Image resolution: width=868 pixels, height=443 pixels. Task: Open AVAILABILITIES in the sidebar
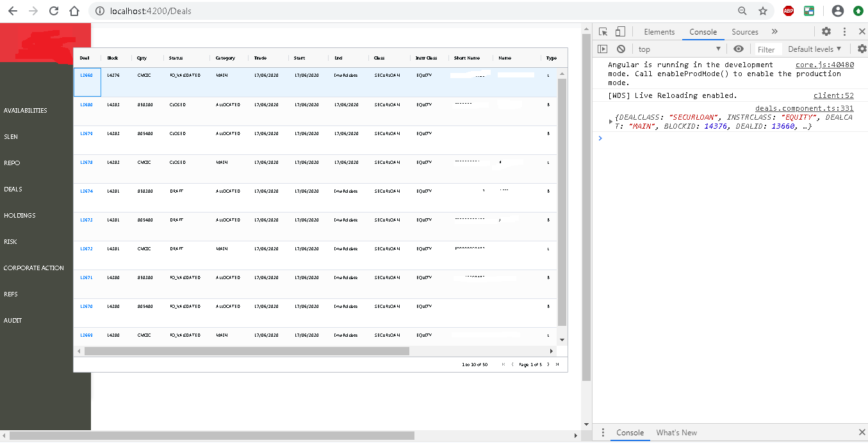point(26,110)
